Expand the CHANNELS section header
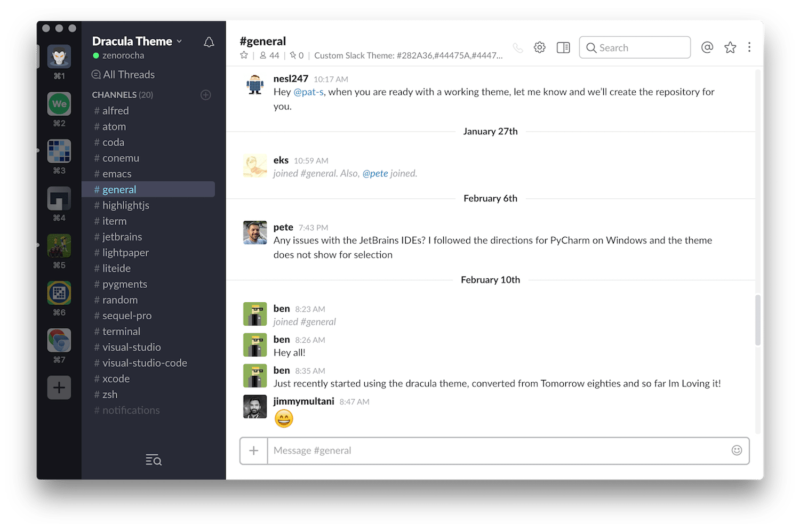800x532 pixels. tap(122, 94)
